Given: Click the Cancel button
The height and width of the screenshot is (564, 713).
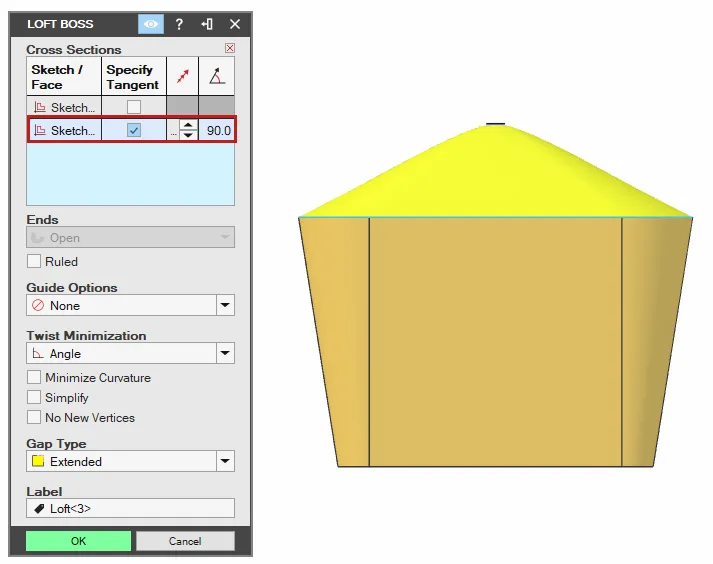Looking at the screenshot, I should [185, 541].
